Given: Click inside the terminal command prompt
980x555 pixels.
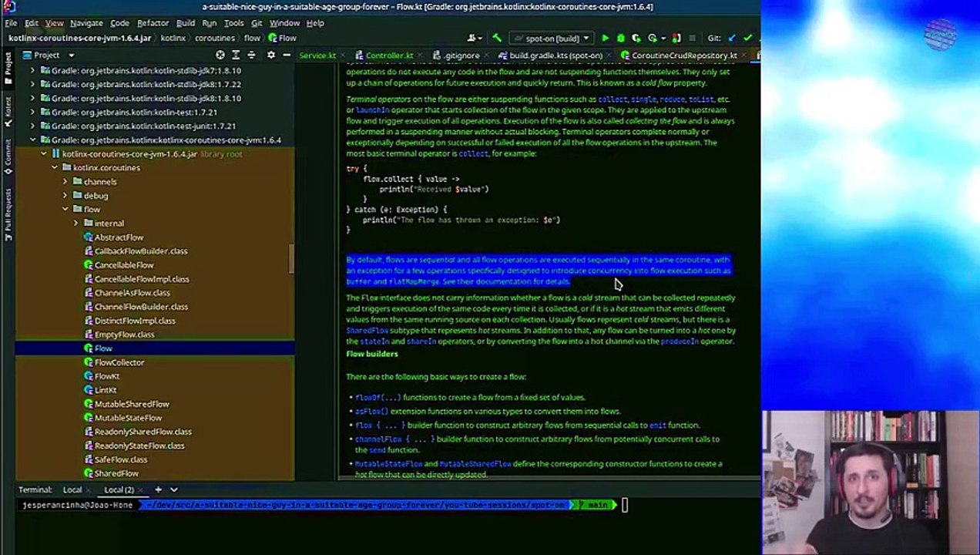Looking at the screenshot, I should point(625,505).
